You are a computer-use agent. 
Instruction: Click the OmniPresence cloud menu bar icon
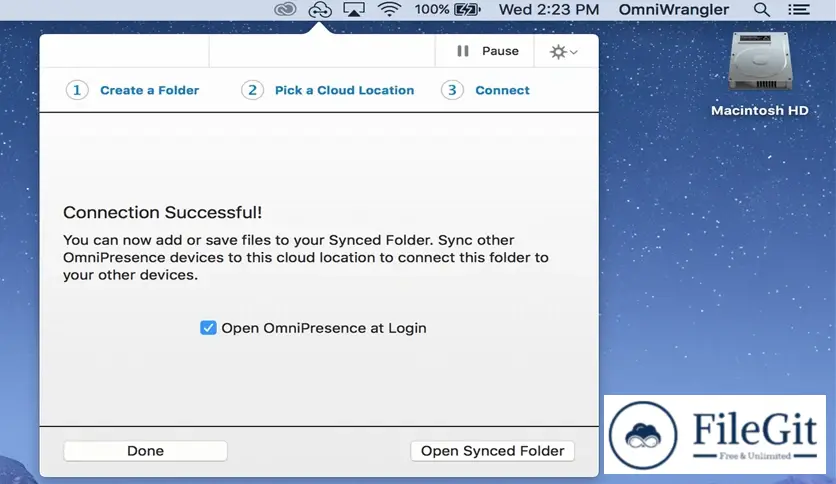point(320,10)
